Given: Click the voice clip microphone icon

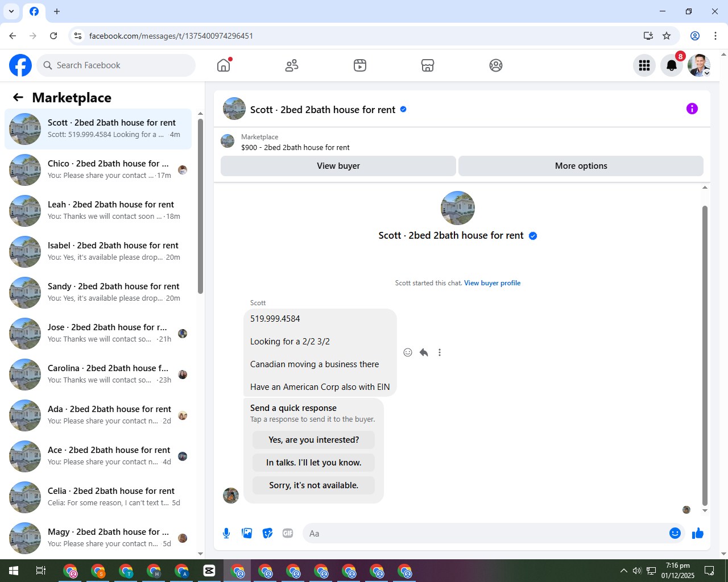Looking at the screenshot, I should tap(226, 533).
